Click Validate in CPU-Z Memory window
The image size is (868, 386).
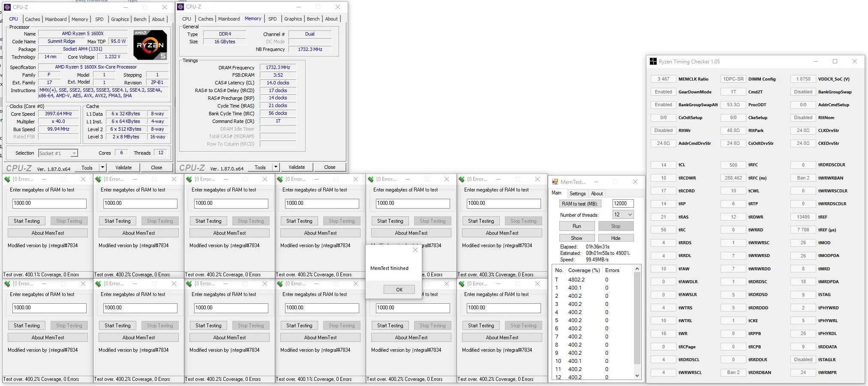coord(297,167)
